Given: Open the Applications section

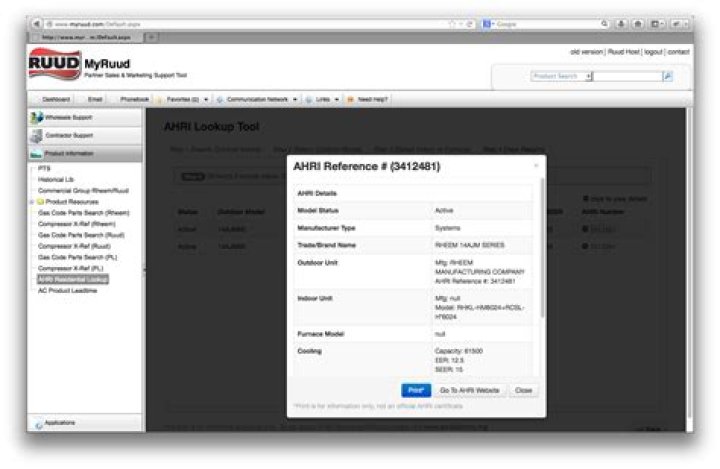Looking at the screenshot, I should coord(85,423).
